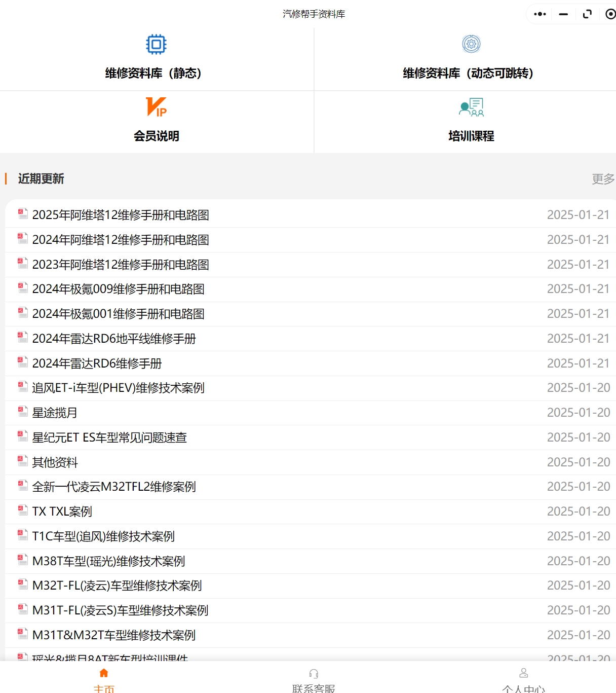Open 维修资料库（静态）chip icon
Screen dimensions: 616x693
pos(155,44)
